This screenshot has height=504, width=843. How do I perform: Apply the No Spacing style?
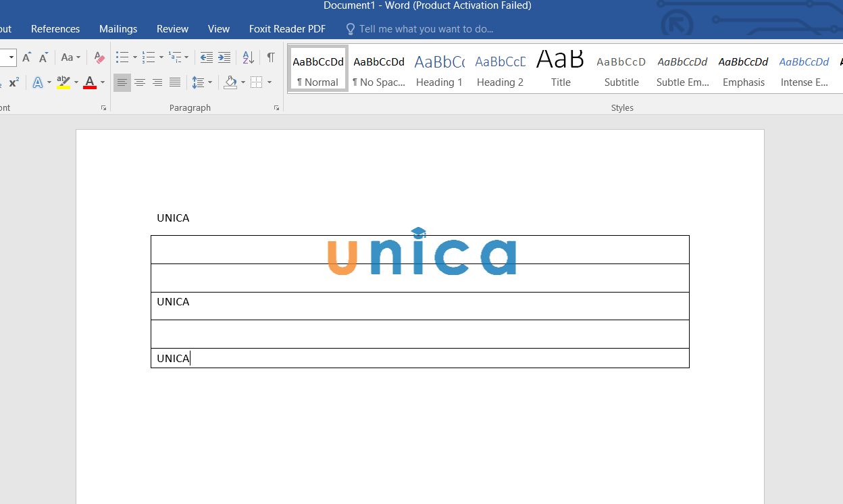[x=379, y=69]
